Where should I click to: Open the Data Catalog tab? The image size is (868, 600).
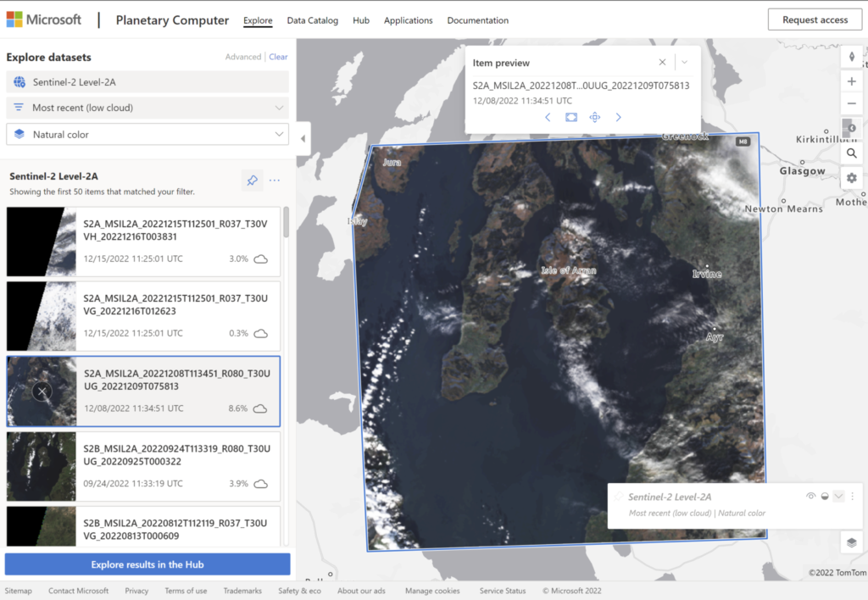pyautogui.click(x=312, y=20)
